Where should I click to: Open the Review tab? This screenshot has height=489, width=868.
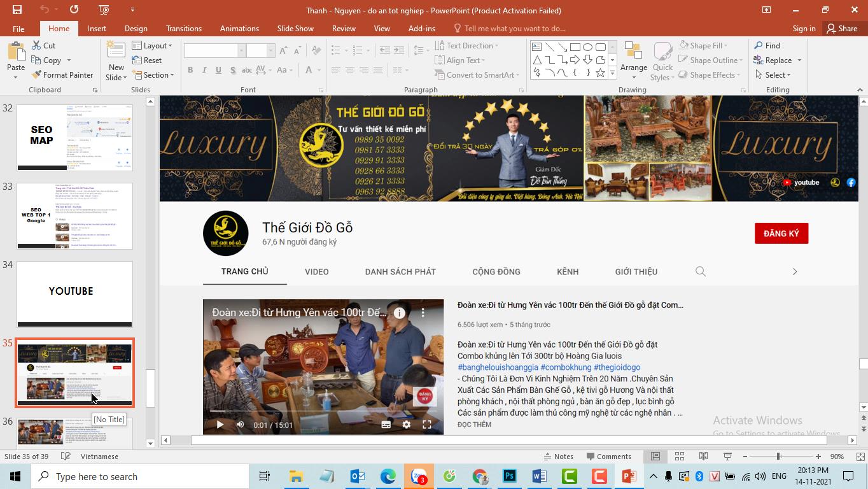coord(344,28)
